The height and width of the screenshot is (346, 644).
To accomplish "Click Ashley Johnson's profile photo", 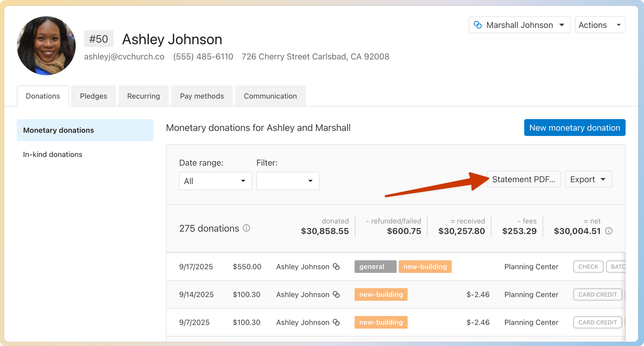I will (46, 46).
